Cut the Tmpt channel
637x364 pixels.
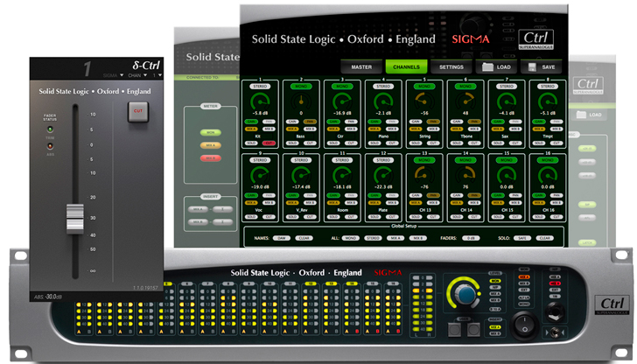point(556,143)
